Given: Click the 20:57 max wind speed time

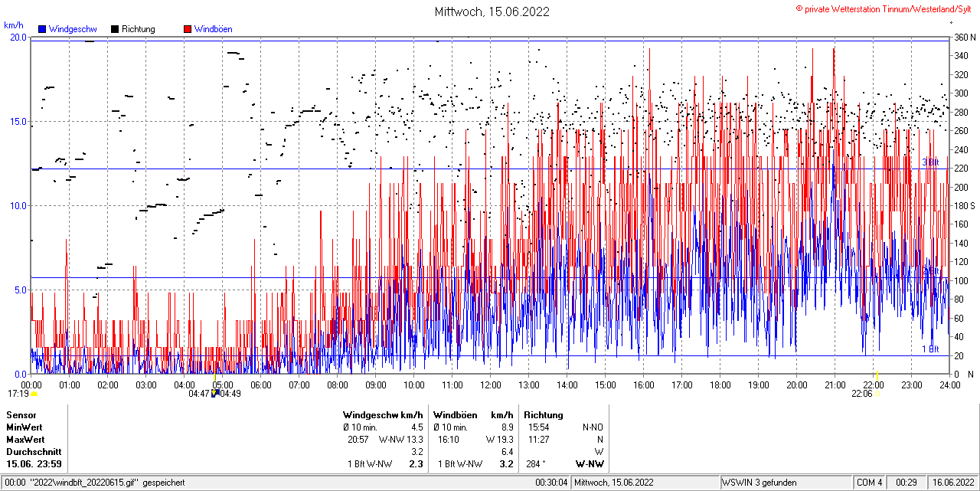Looking at the screenshot, I should pos(358,440).
